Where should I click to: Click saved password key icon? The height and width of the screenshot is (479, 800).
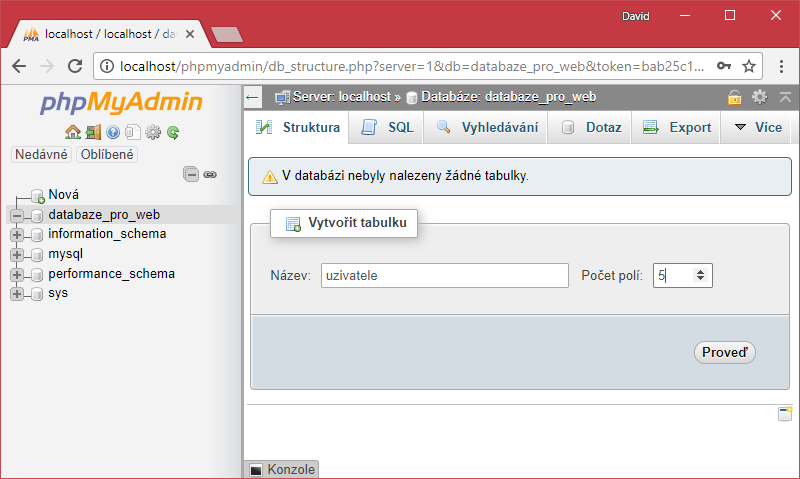(723, 66)
